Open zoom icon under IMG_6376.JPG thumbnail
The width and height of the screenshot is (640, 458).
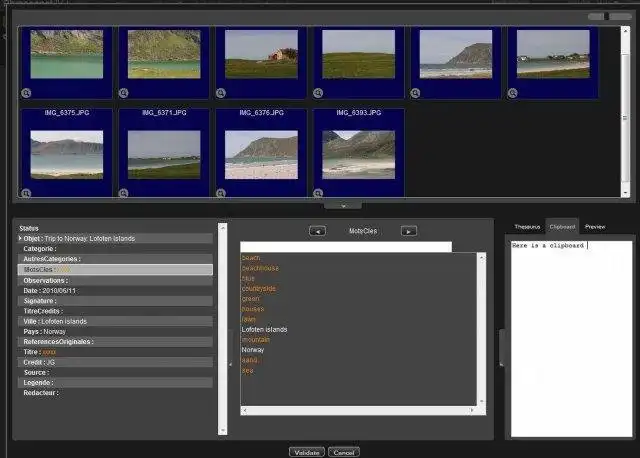[x=221, y=193]
